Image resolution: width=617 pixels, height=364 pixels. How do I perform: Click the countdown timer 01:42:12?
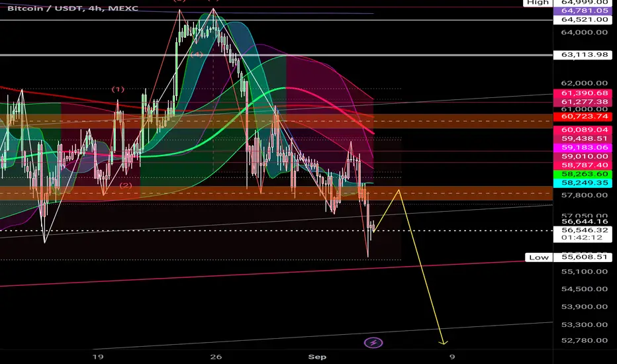tap(583, 238)
